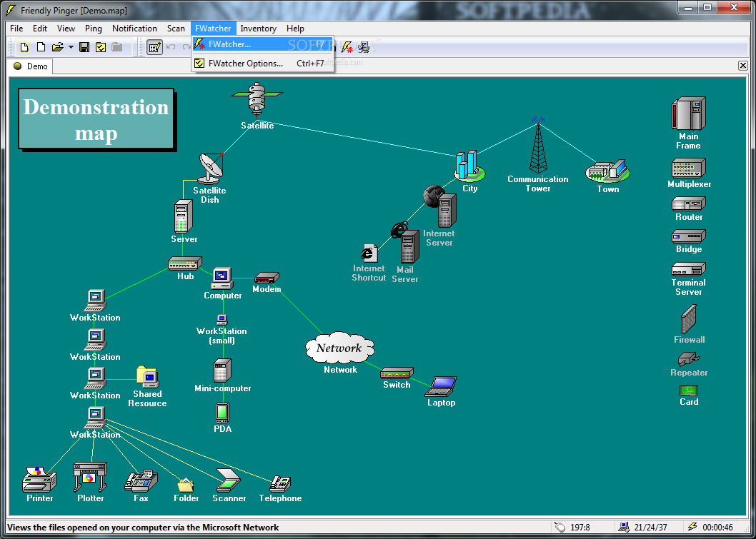The width and height of the screenshot is (756, 539).
Task: Click the blank New map toolbar icon
Action: coord(41,47)
